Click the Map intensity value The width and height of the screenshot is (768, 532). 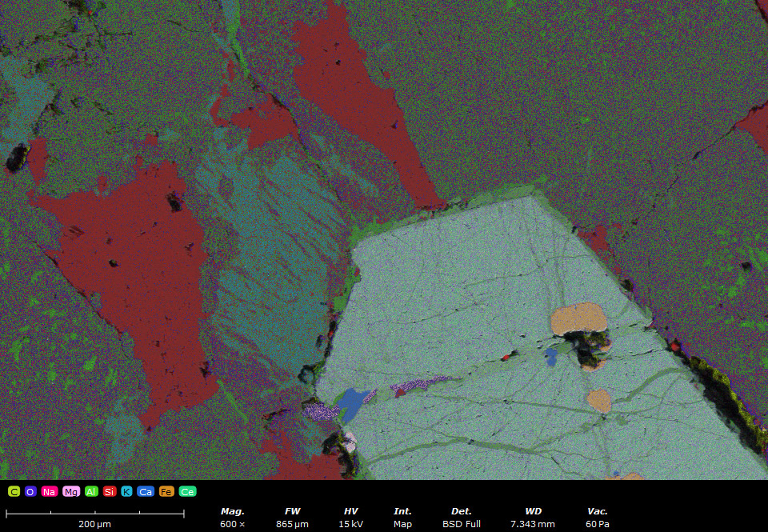402,524
